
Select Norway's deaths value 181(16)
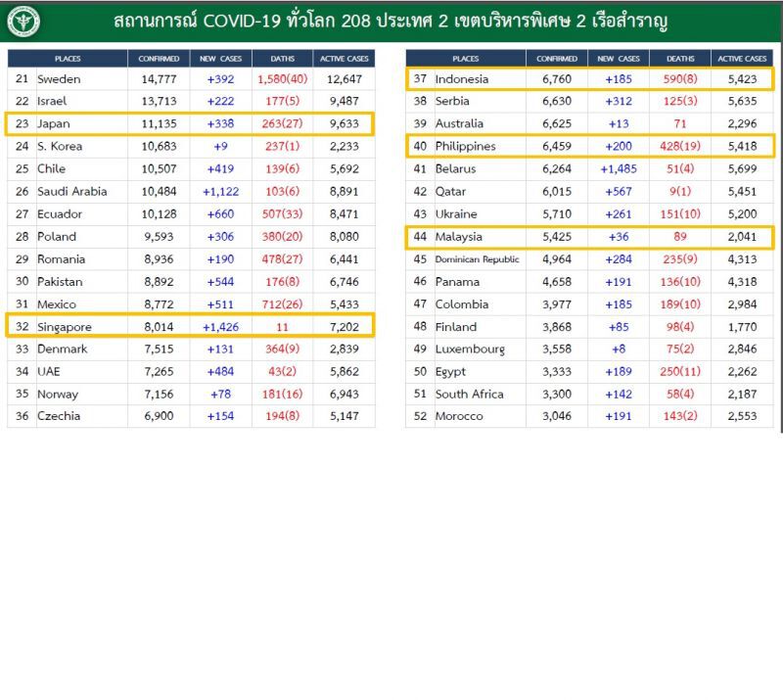282,394
